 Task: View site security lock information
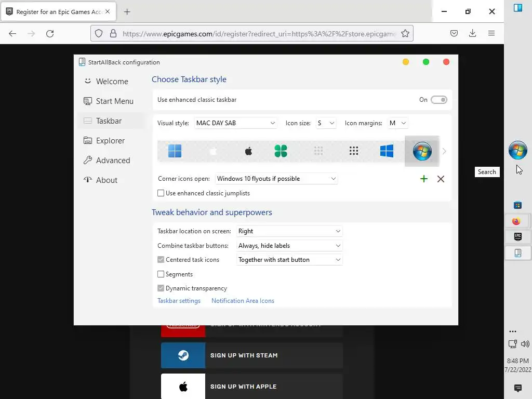(113, 34)
